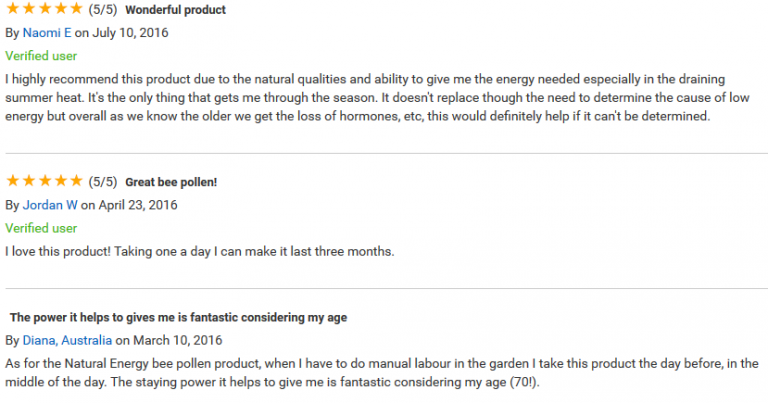Screen dimensions: 768x403
Task: Click the first star of Naomi's rating
Action: tap(12, 9)
